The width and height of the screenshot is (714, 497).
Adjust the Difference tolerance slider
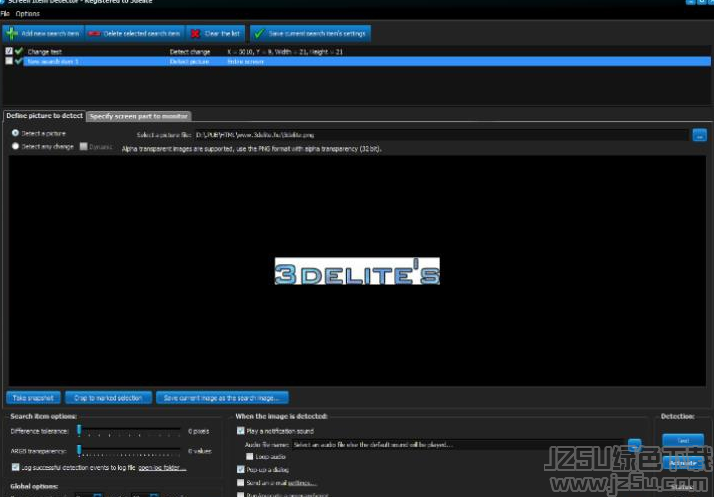coord(79,430)
